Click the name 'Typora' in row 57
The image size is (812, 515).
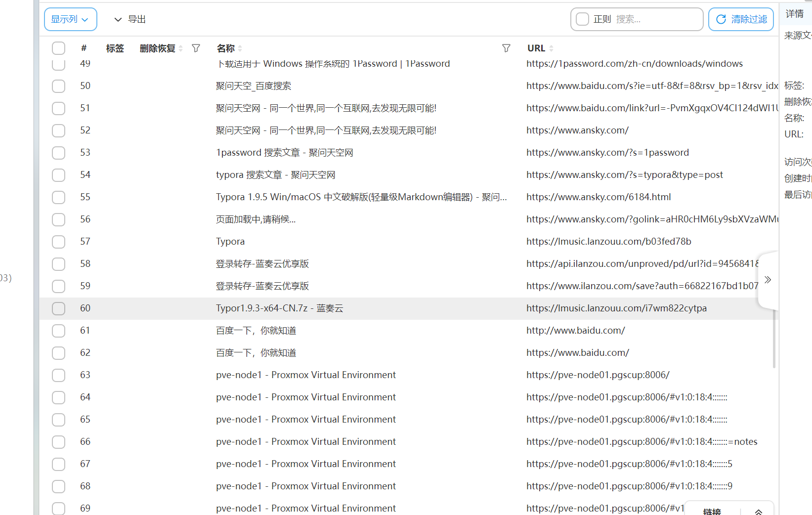point(230,242)
